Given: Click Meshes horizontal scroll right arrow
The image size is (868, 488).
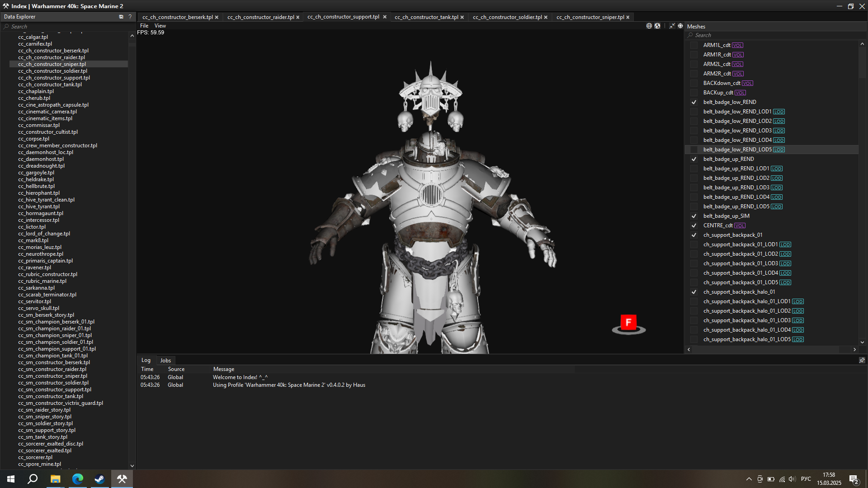Looking at the screenshot, I should click(x=854, y=349).
